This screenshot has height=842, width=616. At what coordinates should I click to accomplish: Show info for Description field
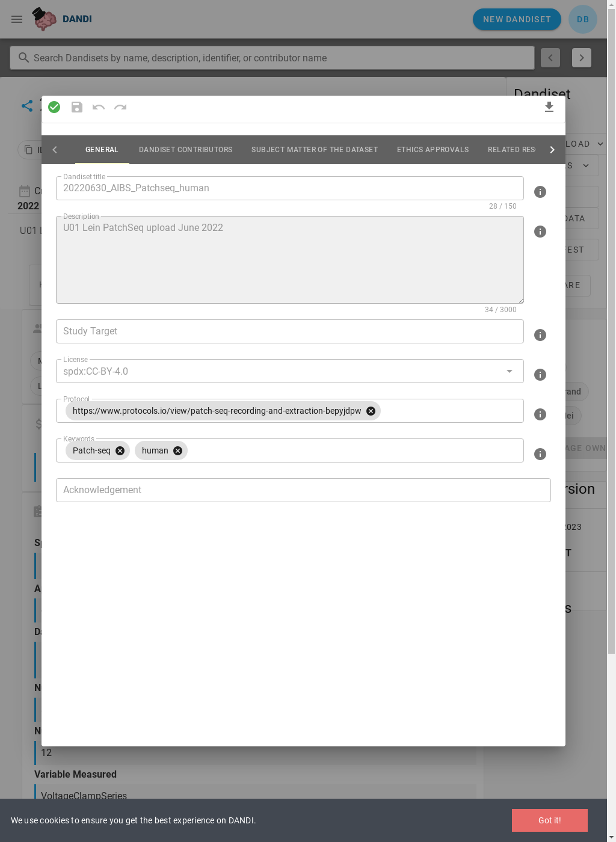(x=540, y=232)
